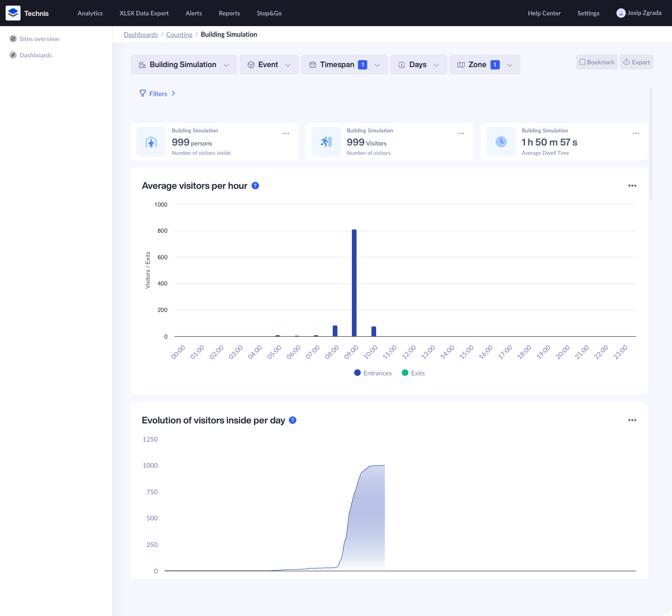This screenshot has width=672, height=616.
Task: Follow the Counting breadcrumb link
Action: [179, 35]
